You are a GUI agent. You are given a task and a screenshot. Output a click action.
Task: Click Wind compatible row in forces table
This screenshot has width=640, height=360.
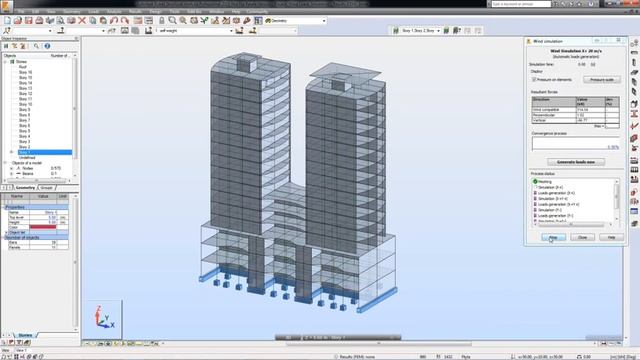pos(575,110)
